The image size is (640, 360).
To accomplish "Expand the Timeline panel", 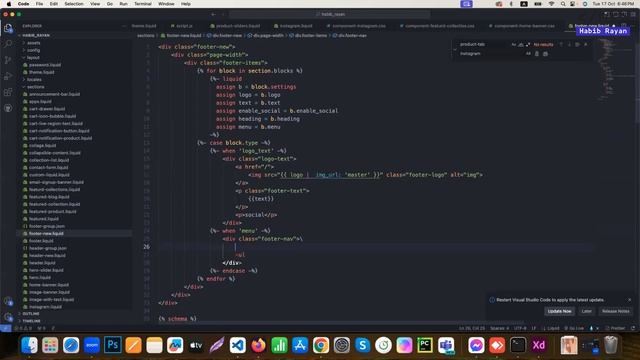I will 31,321.
